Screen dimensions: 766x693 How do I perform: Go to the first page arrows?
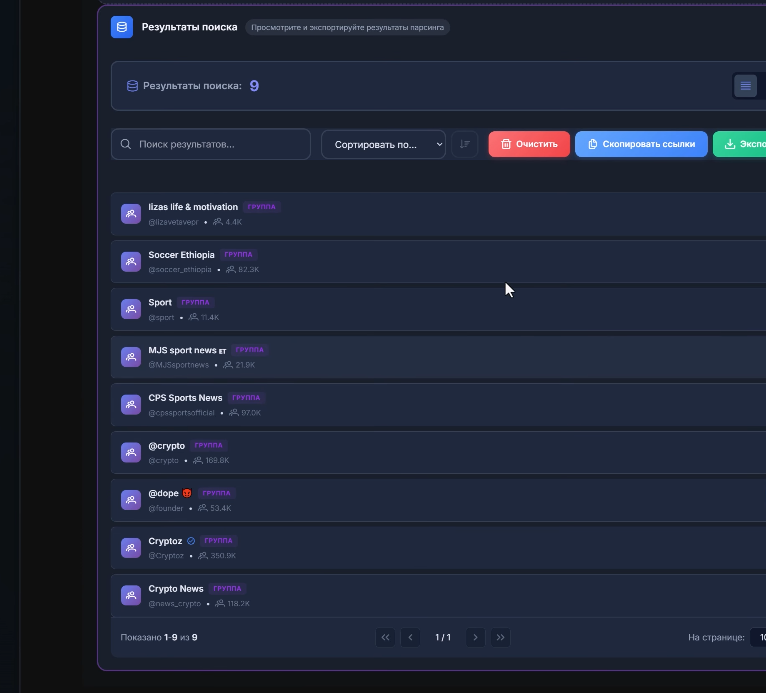click(x=385, y=637)
